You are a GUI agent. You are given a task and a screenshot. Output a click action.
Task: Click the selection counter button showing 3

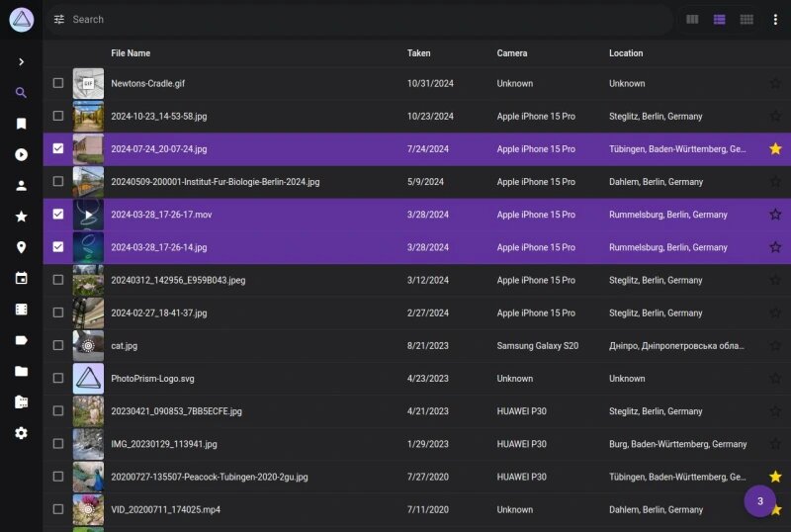(759, 501)
